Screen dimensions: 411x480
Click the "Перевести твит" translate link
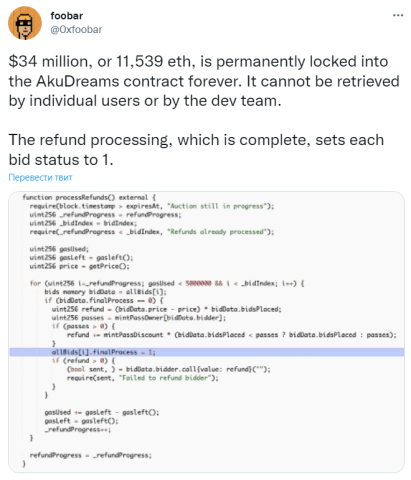pos(40,177)
